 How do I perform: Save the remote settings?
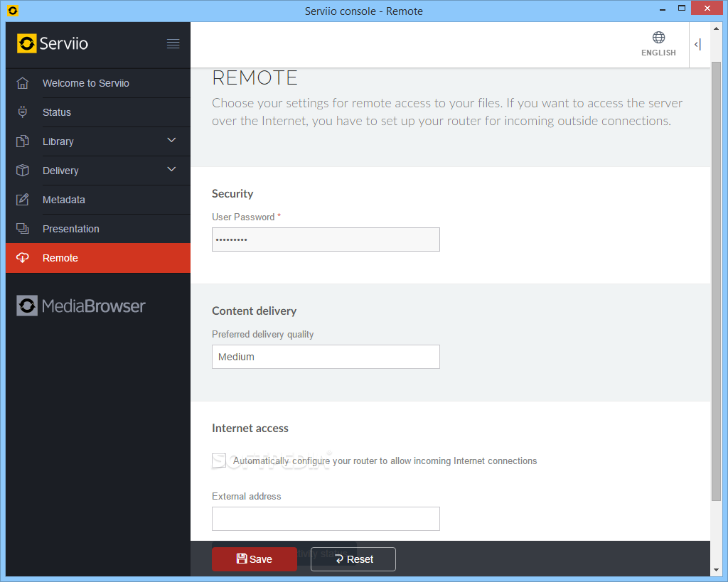click(x=255, y=559)
